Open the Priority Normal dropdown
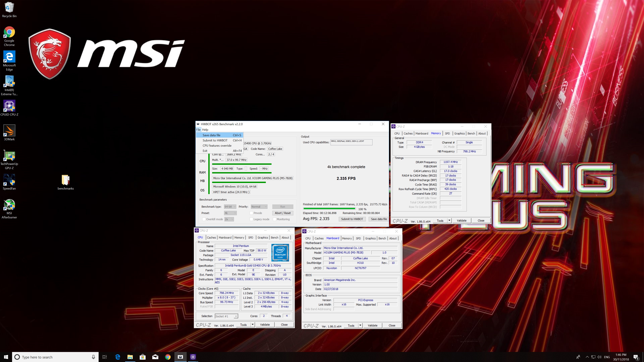644x362 pixels. (x=259, y=207)
